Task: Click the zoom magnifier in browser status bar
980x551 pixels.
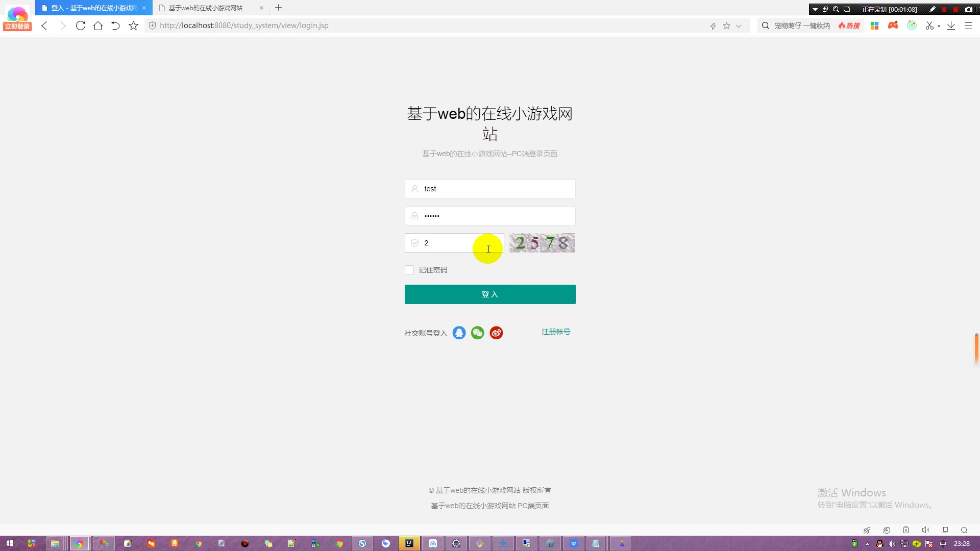Action: pyautogui.click(x=964, y=530)
